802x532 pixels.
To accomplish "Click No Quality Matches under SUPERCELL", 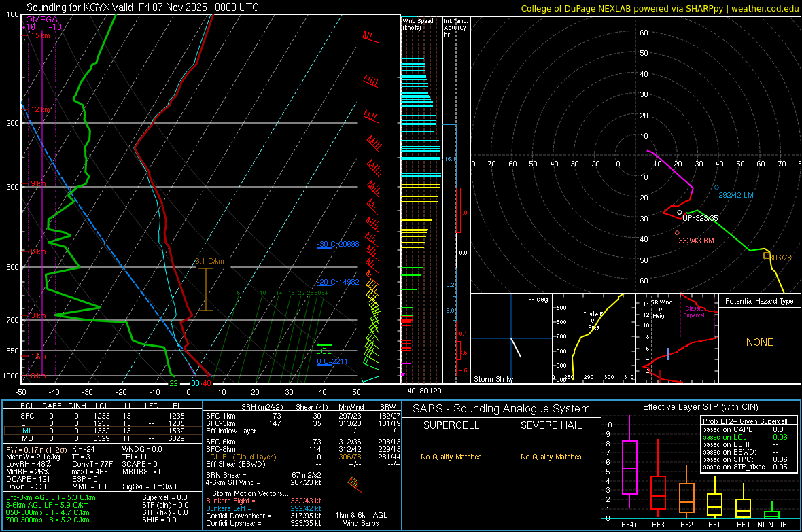I will click(451, 457).
